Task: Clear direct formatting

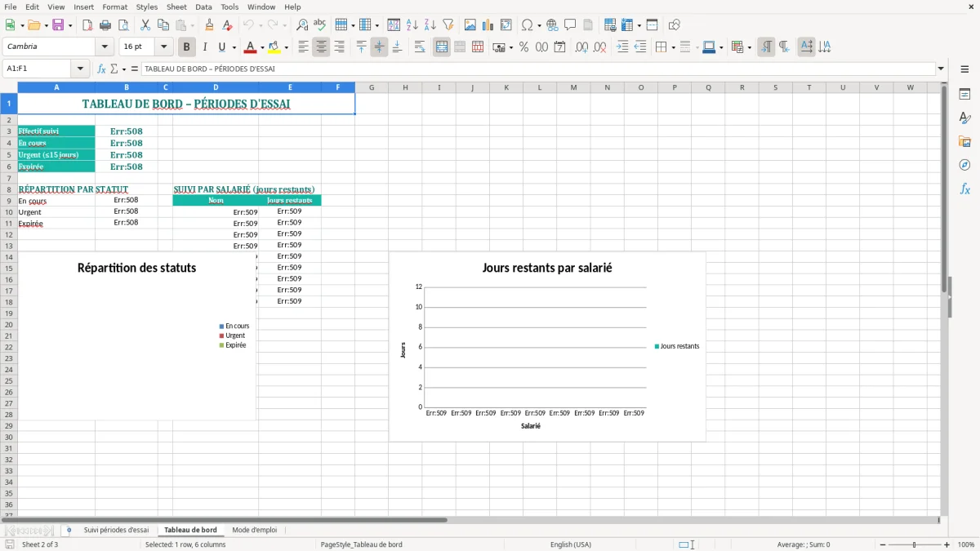Action: [x=228, y=25]
